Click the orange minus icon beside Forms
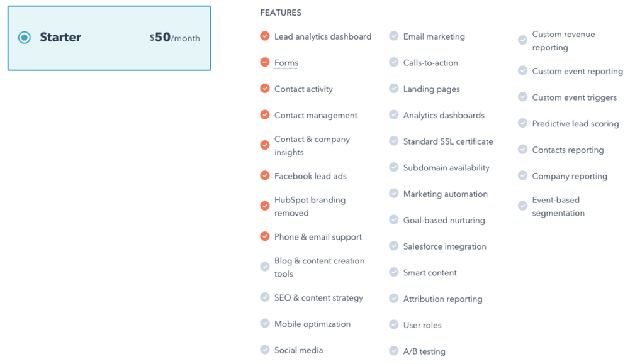 pos(265,62)
